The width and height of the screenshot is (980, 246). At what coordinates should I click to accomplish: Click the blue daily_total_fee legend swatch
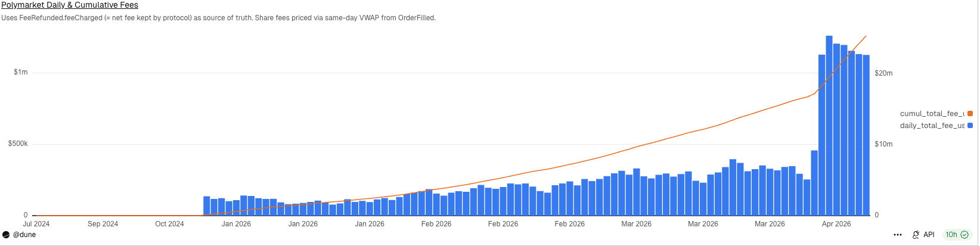(970, 126)
